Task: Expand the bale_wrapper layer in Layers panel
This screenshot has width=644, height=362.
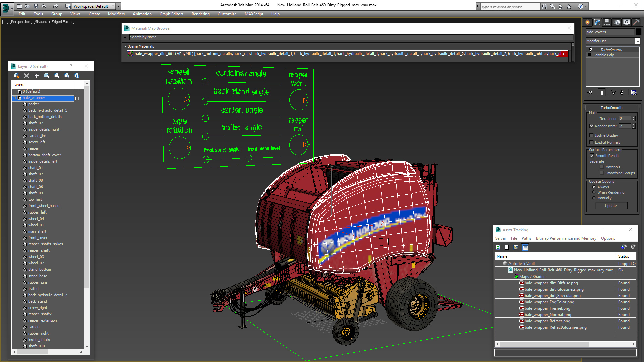Action: tap(15, 98)
